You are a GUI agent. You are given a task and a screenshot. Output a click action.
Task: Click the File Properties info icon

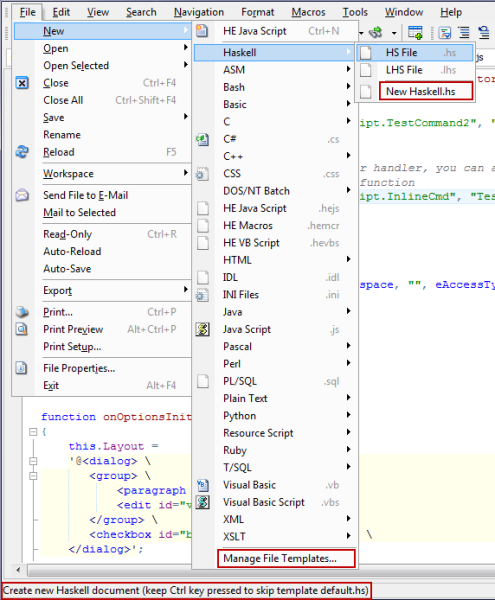22,368
